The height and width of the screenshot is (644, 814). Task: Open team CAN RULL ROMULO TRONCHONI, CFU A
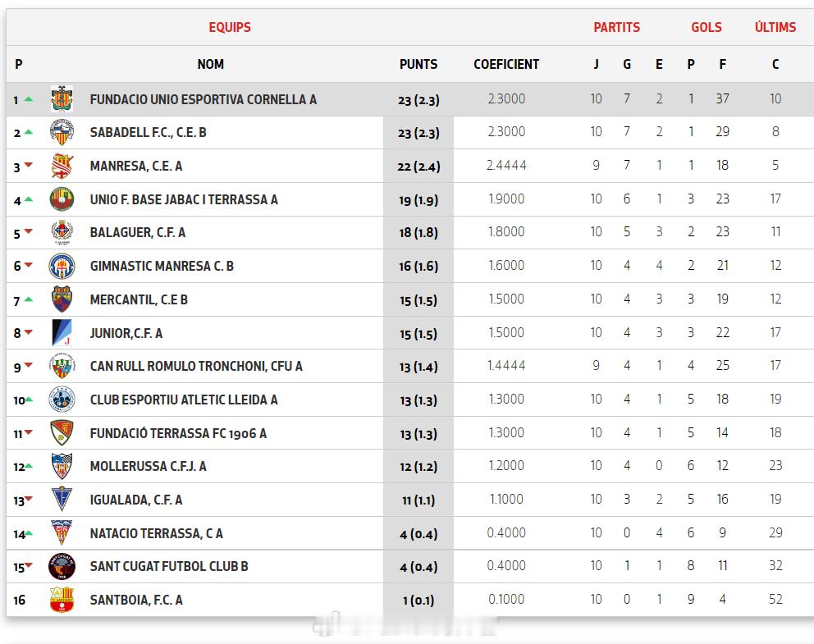click(196, 367)
